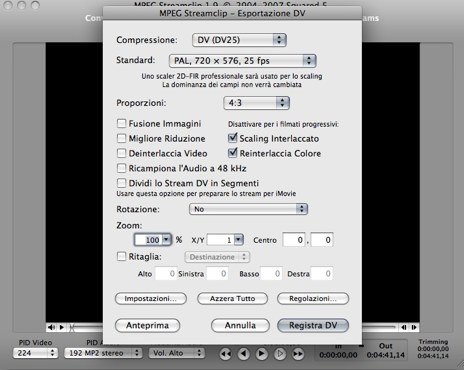Click the Trimming time readout

(433, 352)
